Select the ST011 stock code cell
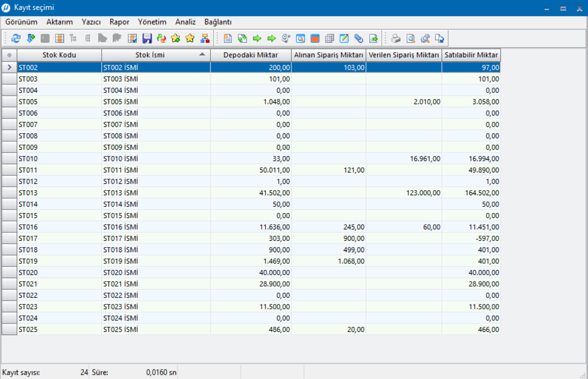Viewport: 588px width, 379px height. 59,170
